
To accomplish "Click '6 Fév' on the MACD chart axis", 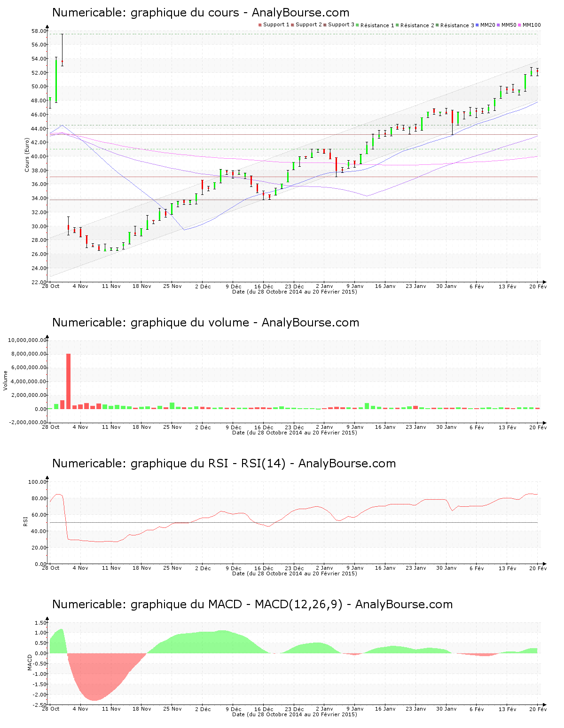I will [477, 709].
